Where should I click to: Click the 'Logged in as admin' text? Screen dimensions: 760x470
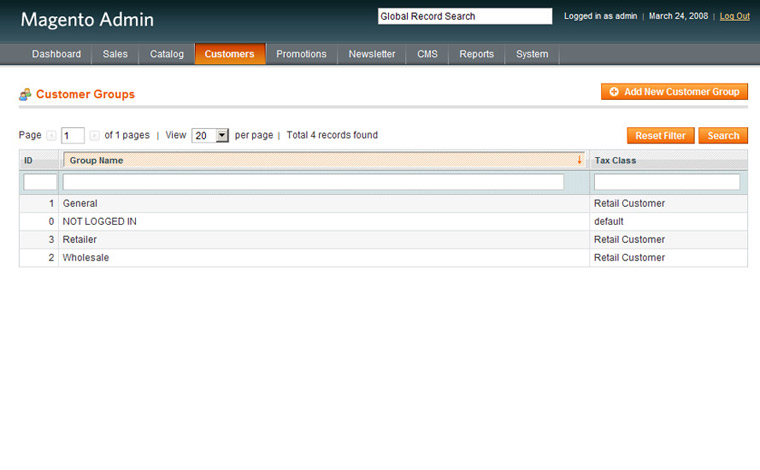(x=601, y=16)
